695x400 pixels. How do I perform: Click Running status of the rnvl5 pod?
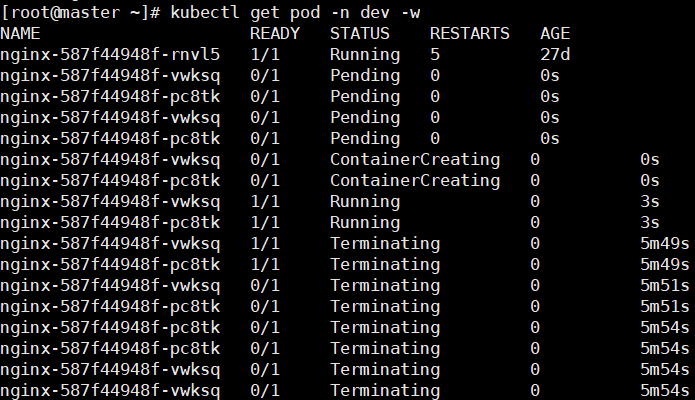tap(364, 54)
